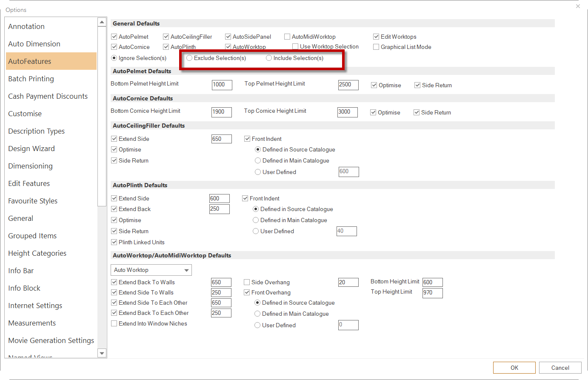Toggle Side Return in AutoPelmet Defaults

click(x=417, y=85)
